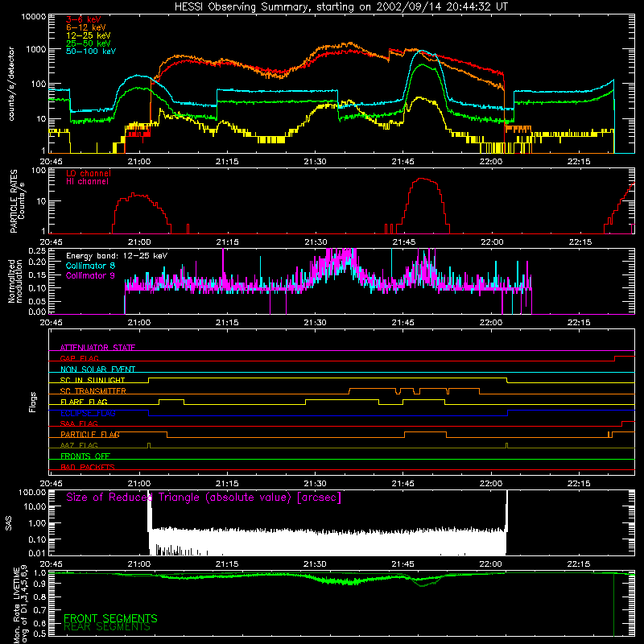Click the counts/s/detector y-axis title
The image size is (644, 644).
click(11, 84)
